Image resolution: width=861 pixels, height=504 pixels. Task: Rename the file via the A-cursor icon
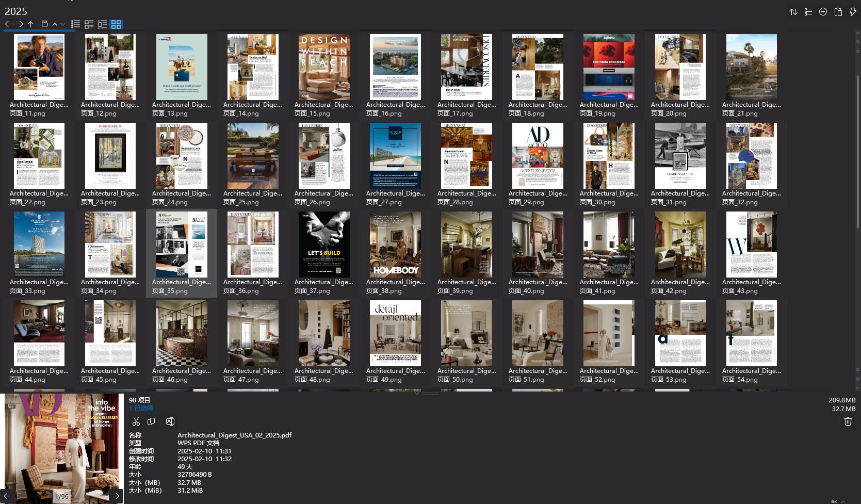point(170,421)
